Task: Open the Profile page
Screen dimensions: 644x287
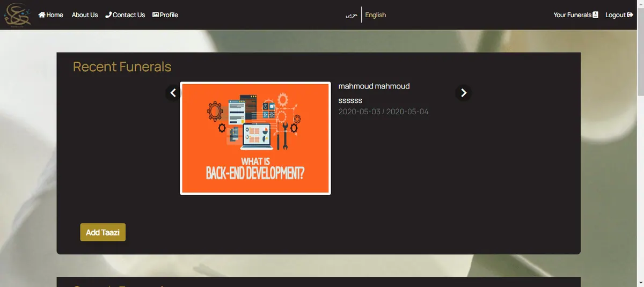Action: pyautogui.click(x=165, y=15)
